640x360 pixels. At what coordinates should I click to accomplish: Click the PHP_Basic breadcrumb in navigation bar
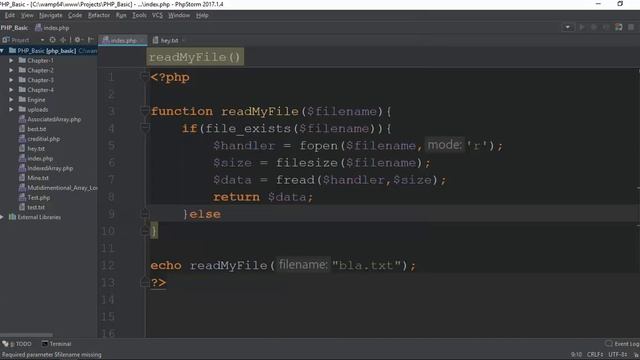[14, 28]
